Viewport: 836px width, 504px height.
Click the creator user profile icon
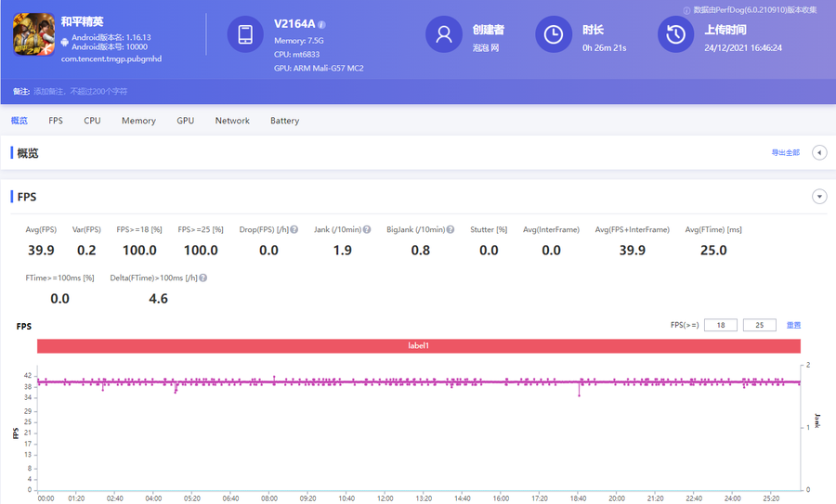point(444,34)
